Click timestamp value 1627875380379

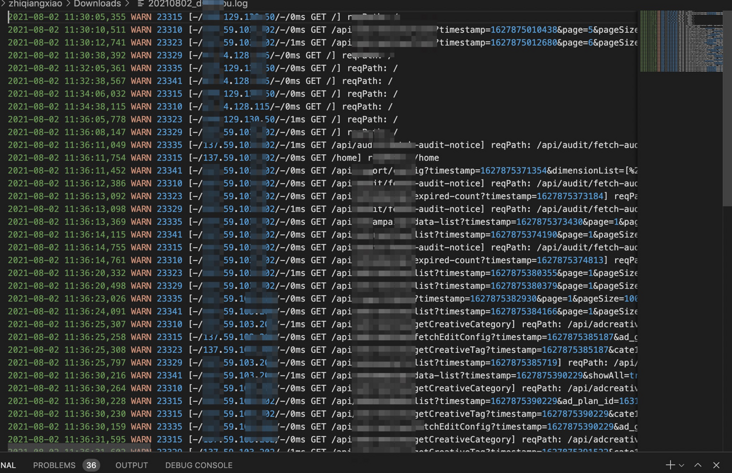[x=524, y=286]
